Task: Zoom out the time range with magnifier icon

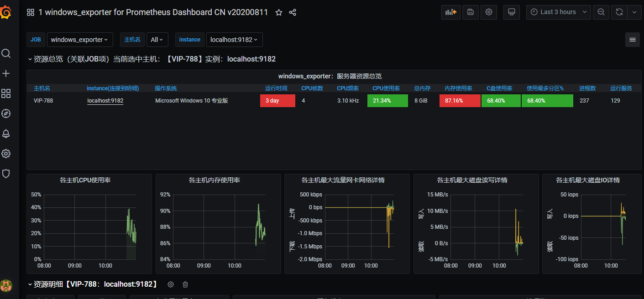Action: 601,12
